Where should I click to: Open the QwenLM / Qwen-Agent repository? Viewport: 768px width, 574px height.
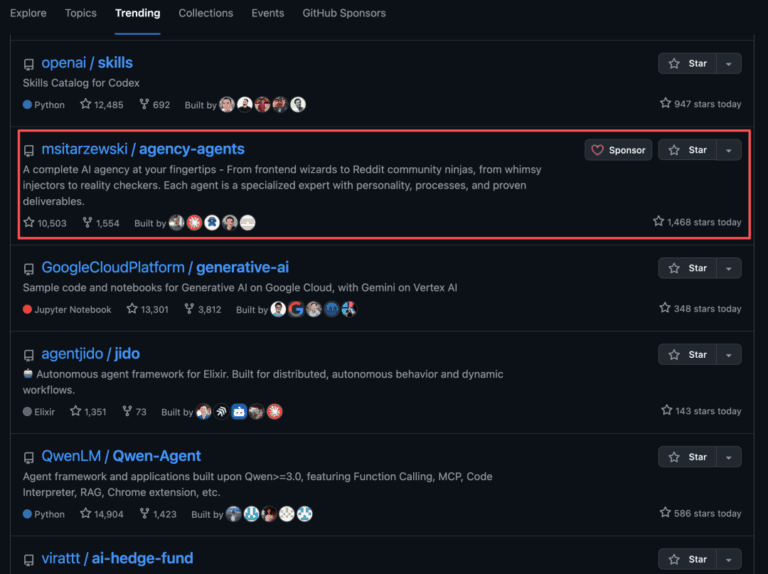pyautogui.click(x=121, y=456)
